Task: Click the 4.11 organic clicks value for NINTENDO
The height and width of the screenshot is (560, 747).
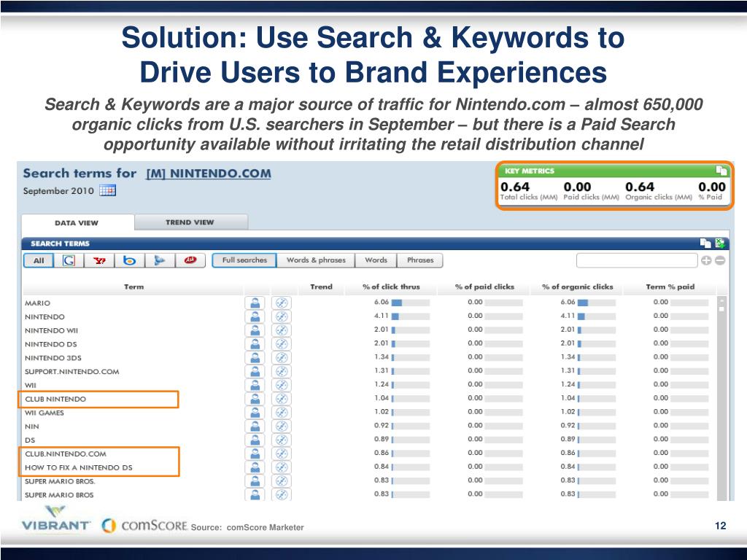Action: click(568, 316)
